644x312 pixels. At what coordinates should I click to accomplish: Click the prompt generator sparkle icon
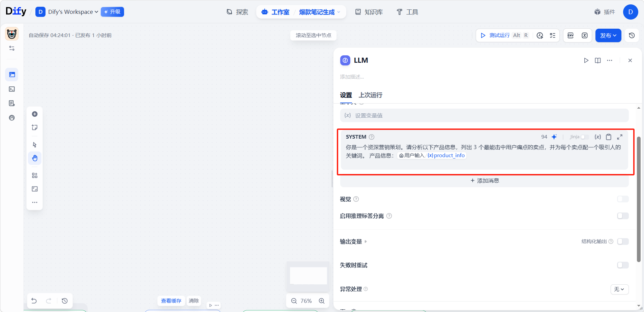pyautogui.click(x=554, y=137)
